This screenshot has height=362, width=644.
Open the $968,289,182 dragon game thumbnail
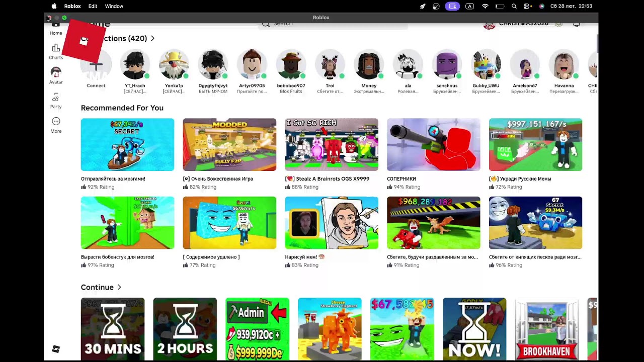[434, 223]
